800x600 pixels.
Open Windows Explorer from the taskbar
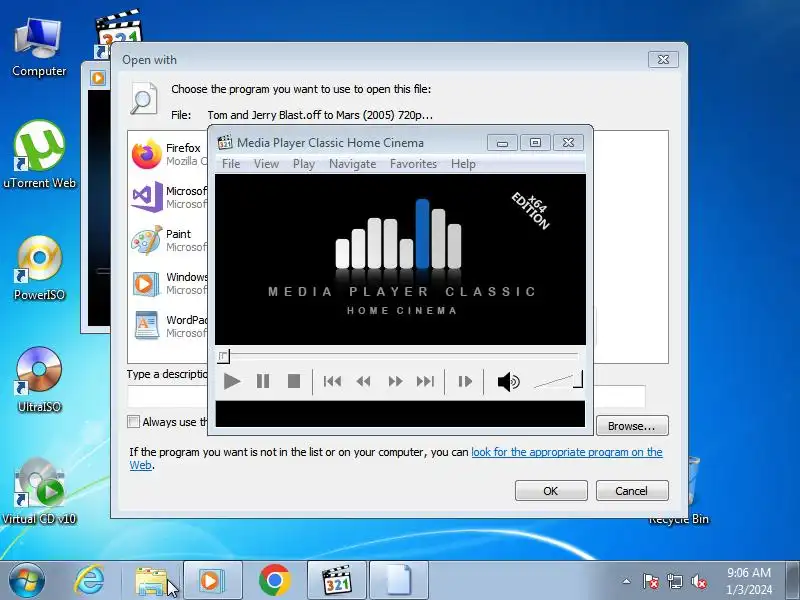coord(151,581)
